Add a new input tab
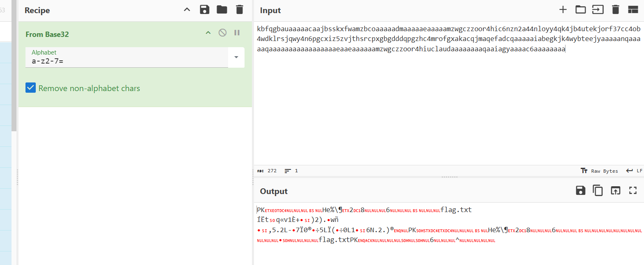 [x=563, y=10]
